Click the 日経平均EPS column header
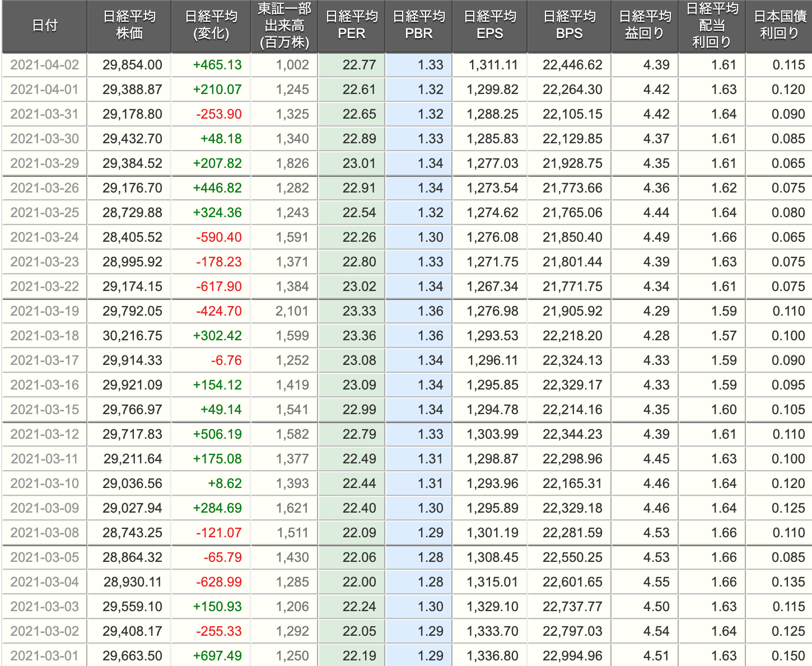This screenshot has width=812, height=666. pos(490,26)
